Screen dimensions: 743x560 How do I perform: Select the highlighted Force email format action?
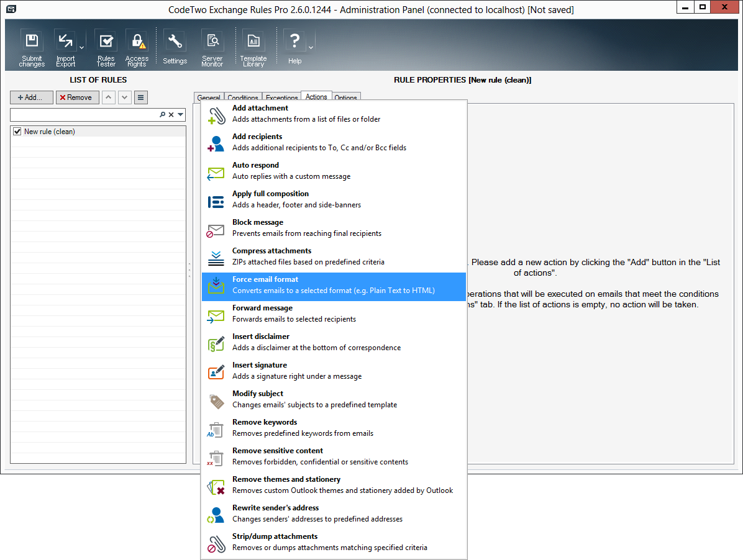tap(334, 286)
